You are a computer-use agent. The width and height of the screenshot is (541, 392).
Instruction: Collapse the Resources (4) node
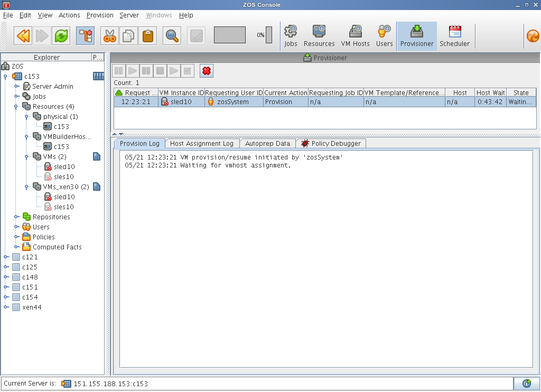16,107
